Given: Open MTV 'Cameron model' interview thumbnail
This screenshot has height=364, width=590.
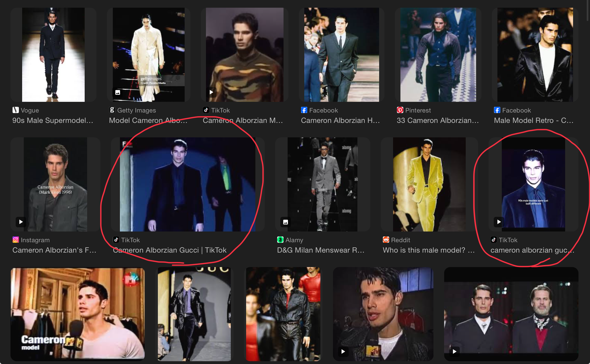Looking at the screenshot, I should click(x=78, y=314).
